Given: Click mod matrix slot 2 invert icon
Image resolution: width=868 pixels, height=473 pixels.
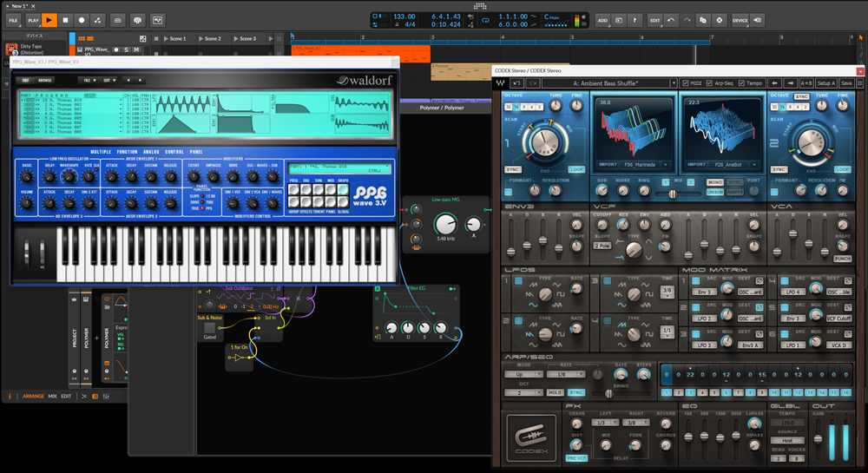Looking at the screenshot, I should click(x=759, y=307).
